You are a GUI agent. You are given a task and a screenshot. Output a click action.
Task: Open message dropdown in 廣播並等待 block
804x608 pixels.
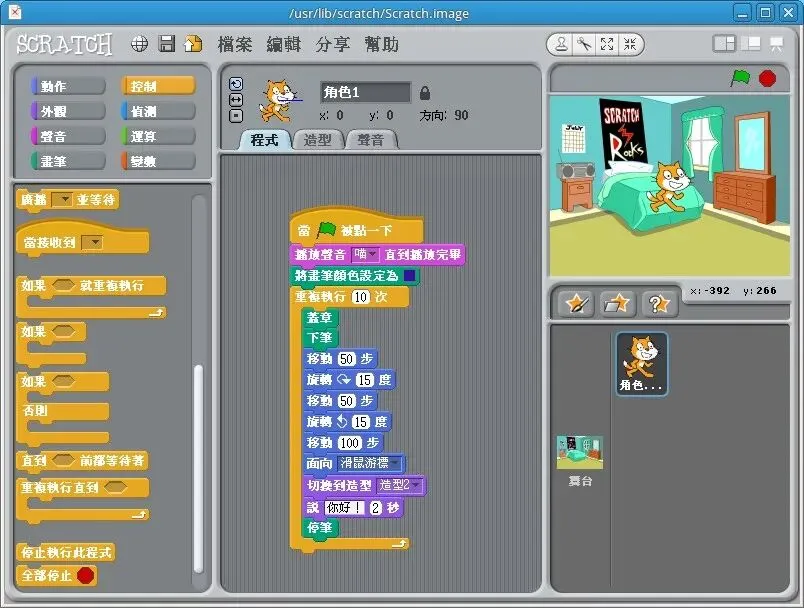62,199
